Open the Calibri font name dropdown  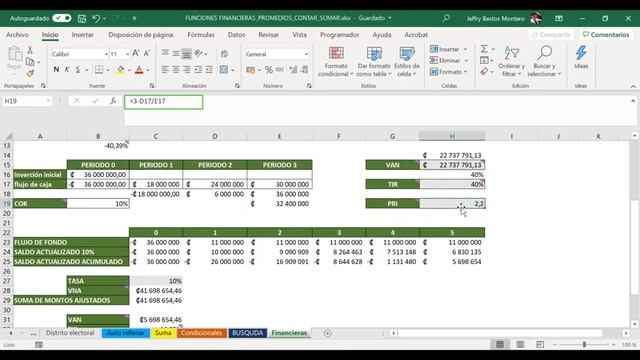(x=106, y=54)
